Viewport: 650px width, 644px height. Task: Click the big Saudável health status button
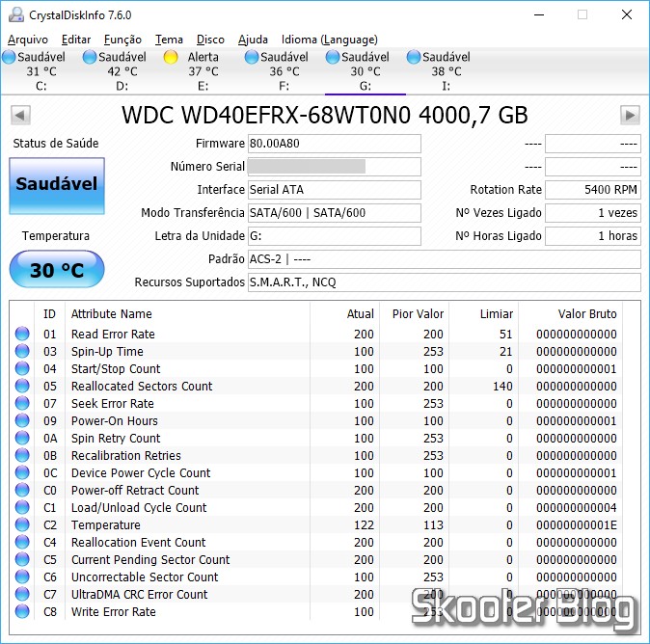click(x=57, y=186)
